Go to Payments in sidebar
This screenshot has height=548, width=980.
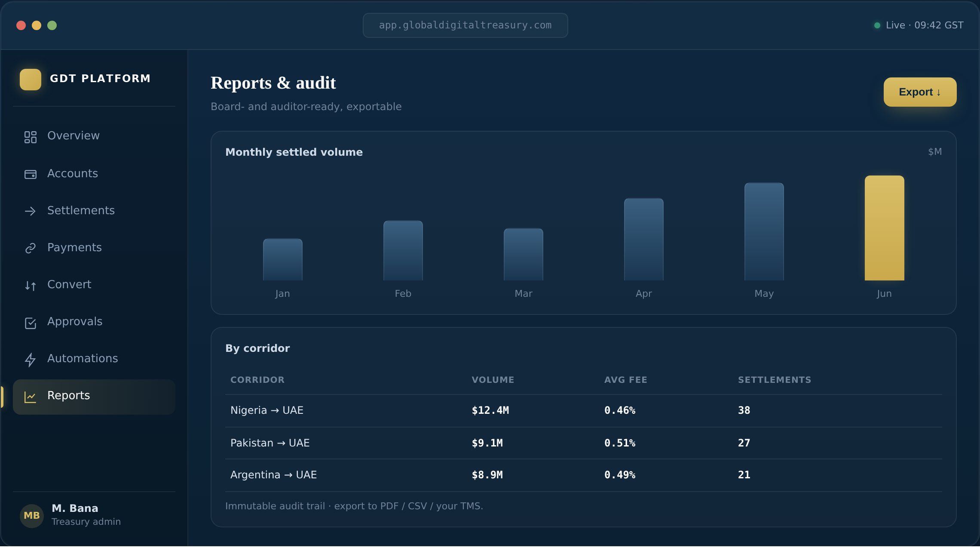coord(94,248)
